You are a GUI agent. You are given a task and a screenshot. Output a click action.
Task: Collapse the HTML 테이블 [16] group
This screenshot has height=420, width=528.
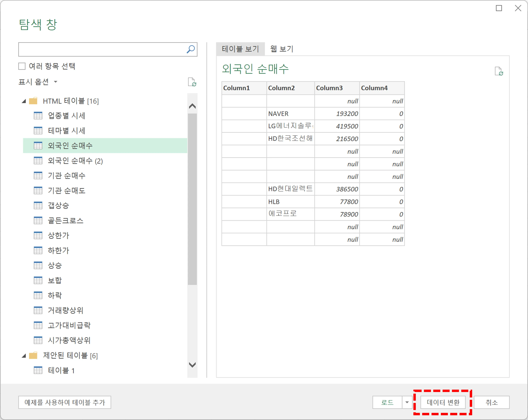coord(24,101)
